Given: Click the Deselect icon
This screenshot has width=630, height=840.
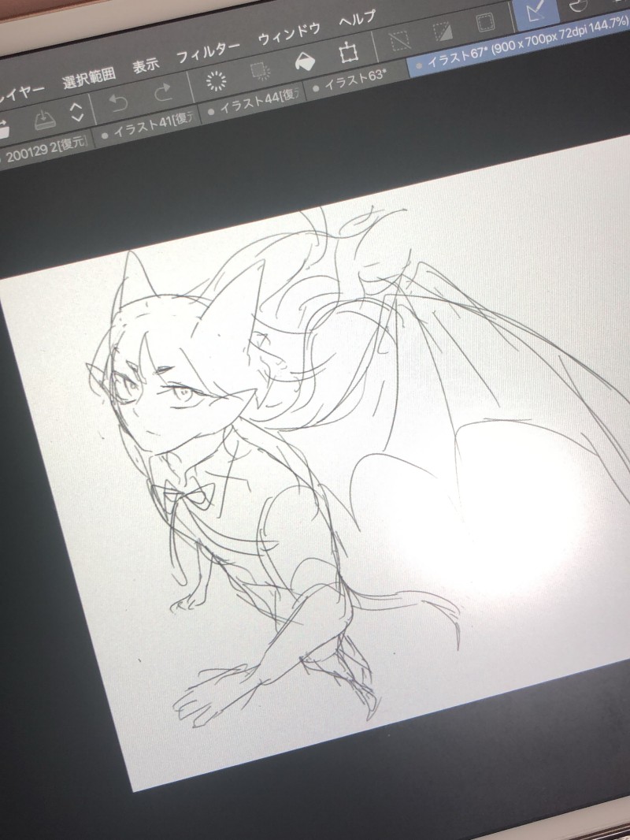Looking at the screenshot, I should (398, 39).
